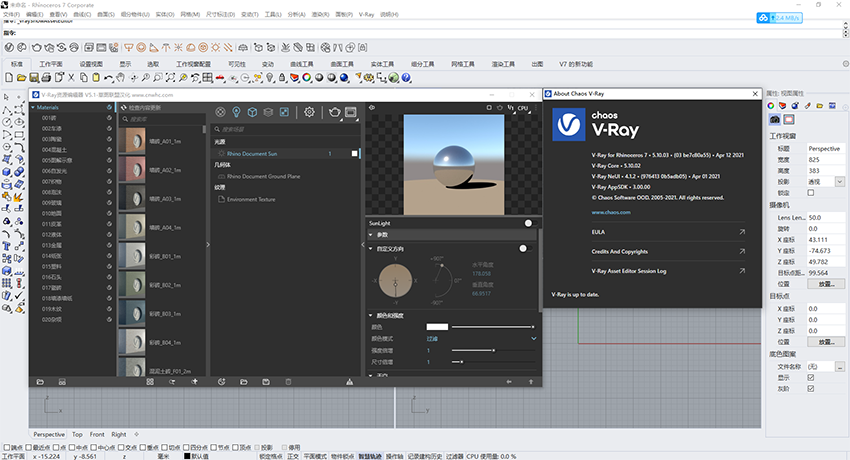Select the Perspective viewport tab
The width and height of the screenshot is (850, 460).
[49, 435]
